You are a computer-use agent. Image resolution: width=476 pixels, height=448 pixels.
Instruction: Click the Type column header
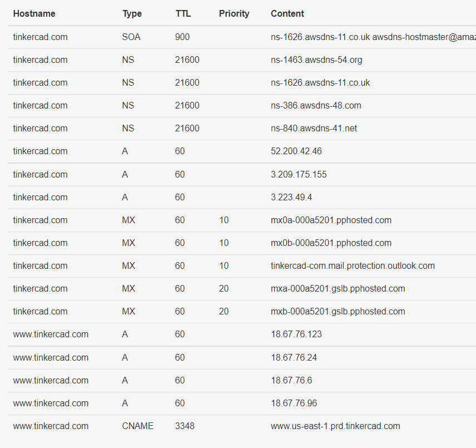[132, 14]
